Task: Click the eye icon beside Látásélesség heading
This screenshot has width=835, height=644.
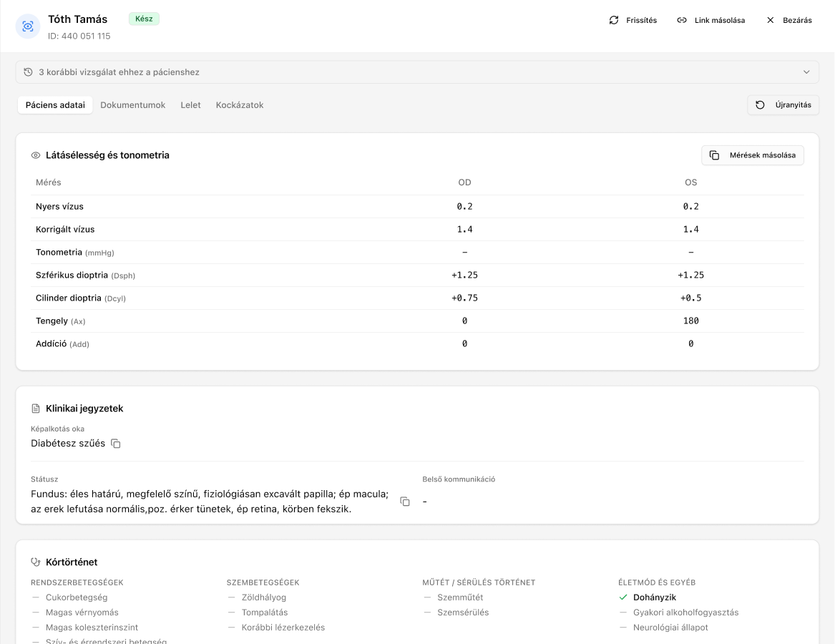Action: coord(36,155)
